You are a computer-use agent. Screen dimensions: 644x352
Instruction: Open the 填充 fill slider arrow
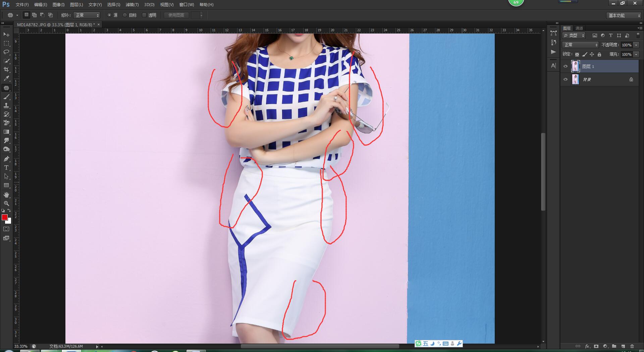coord(636,54)
